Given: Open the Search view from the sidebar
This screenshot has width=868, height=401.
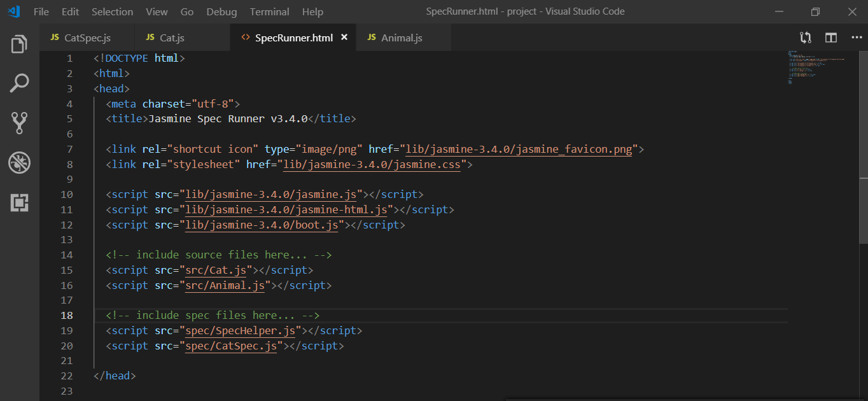Looking at the screenshot, I should [18, 83].
